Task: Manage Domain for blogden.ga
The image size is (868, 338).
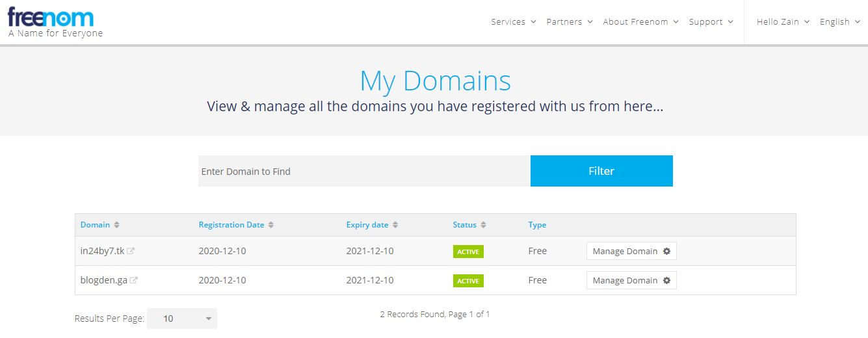Action: (x=631, y=280)
